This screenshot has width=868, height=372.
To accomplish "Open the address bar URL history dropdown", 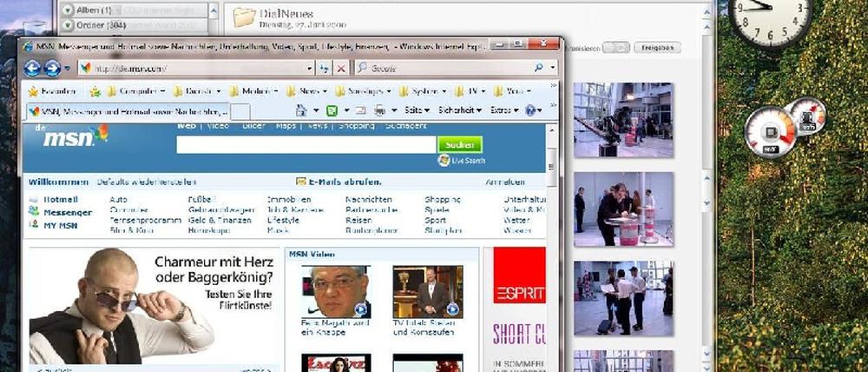I will (x=310, y=68).
